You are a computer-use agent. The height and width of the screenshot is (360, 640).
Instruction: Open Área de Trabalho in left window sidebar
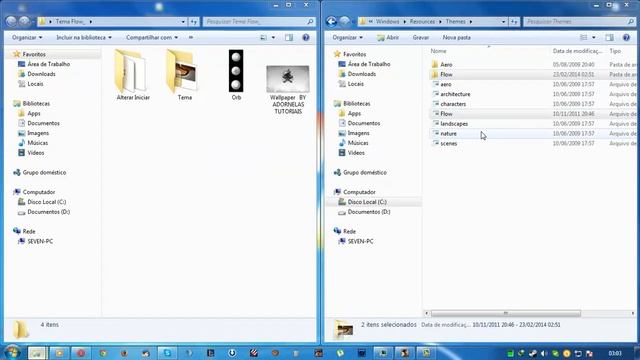click(x=48, y=64)
